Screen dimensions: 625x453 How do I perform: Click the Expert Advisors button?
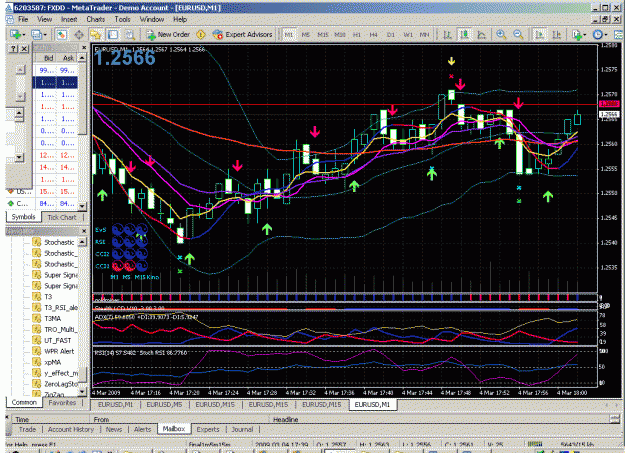point(243,35)
